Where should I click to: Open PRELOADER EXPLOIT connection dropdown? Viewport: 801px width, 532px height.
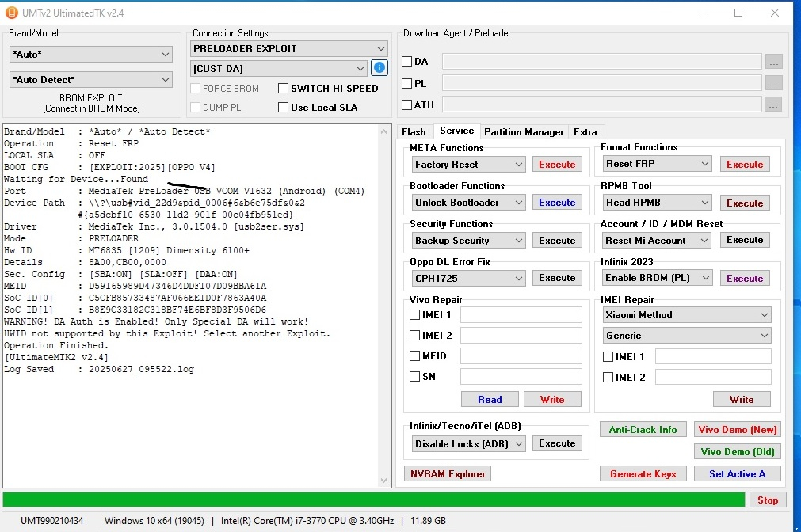[289, 48]
